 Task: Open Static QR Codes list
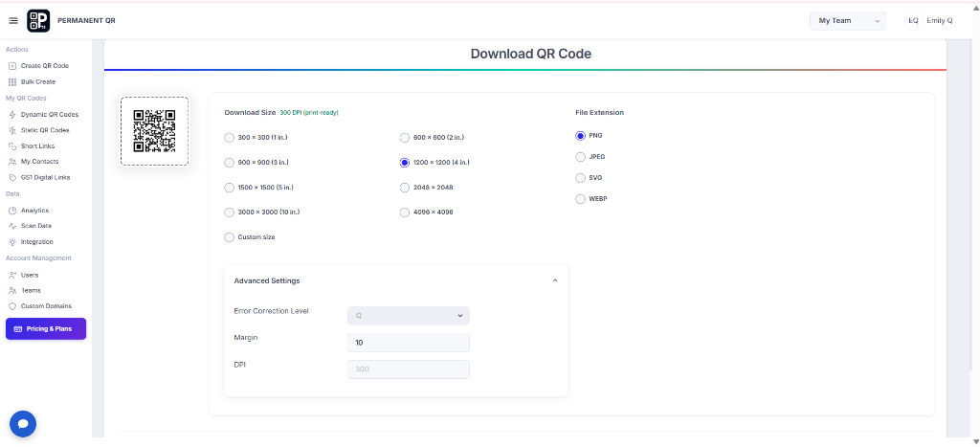[x=45, y=130]
